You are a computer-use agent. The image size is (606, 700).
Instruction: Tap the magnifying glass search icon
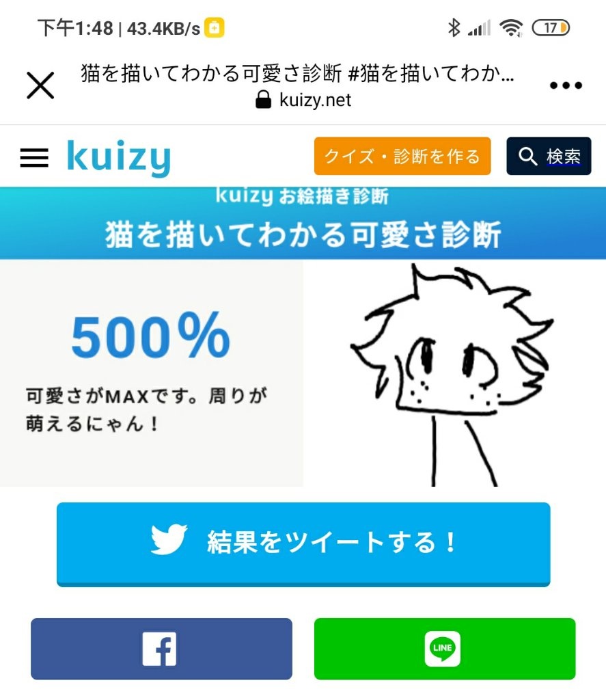click(x=527, y=157)
